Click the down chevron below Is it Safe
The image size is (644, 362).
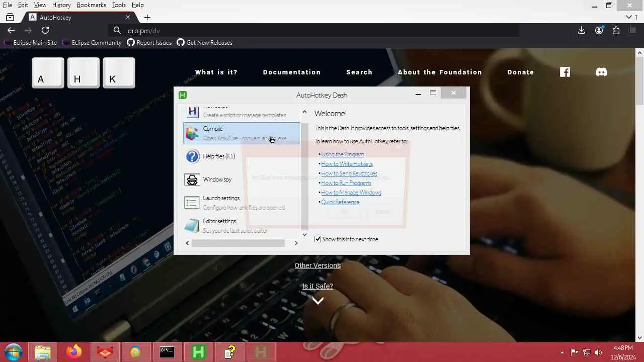point(317,301)
